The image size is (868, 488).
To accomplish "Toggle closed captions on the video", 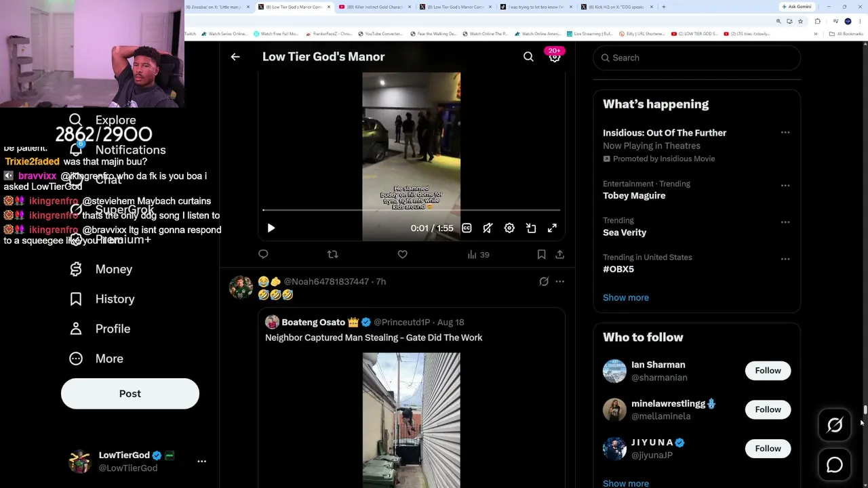I will (x=467, y=228).
